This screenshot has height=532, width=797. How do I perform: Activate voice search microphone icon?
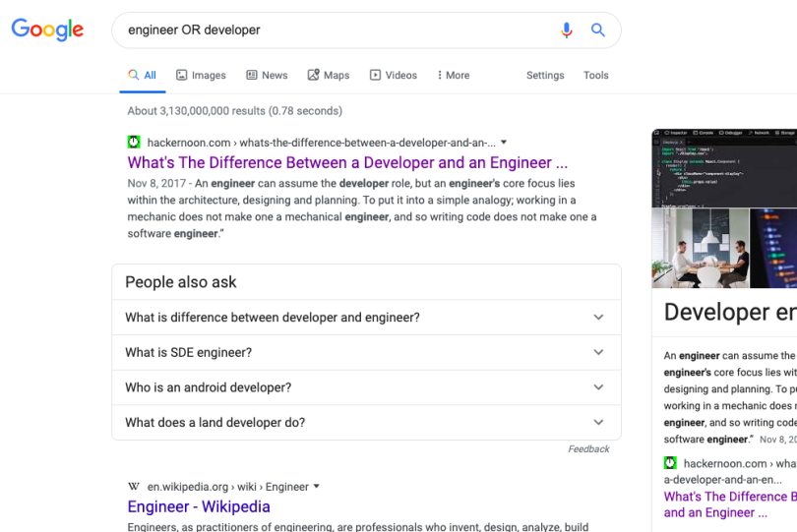566,30
